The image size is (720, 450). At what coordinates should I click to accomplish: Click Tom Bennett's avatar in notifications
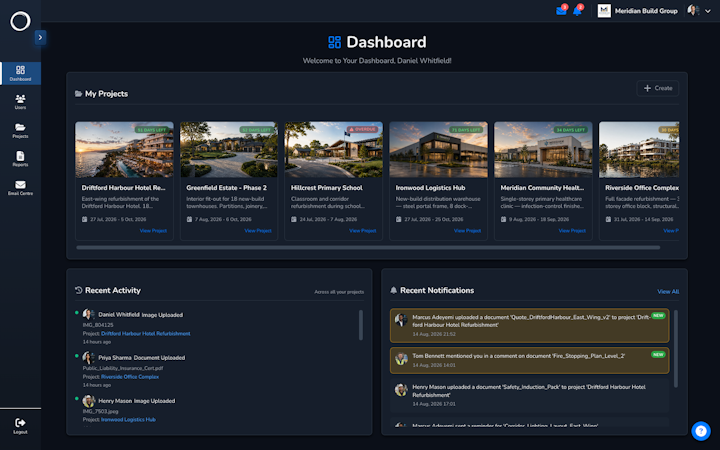(x=401, y=359)
